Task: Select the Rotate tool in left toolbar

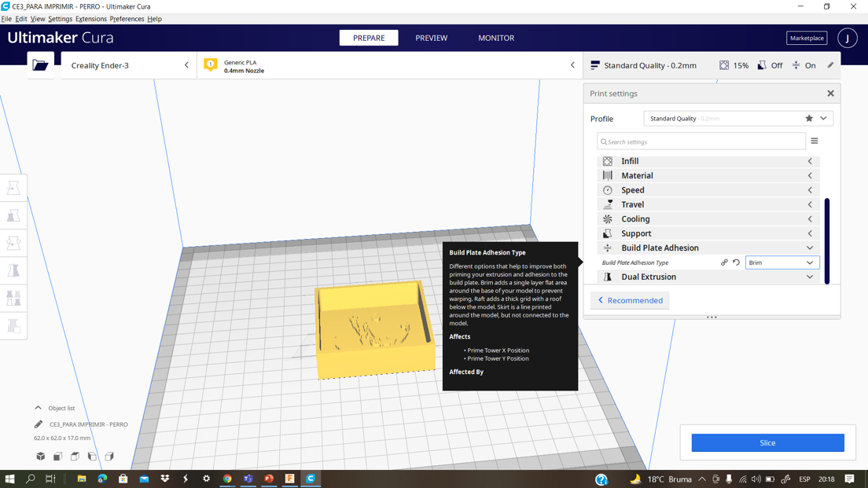Action: [13, 243]
